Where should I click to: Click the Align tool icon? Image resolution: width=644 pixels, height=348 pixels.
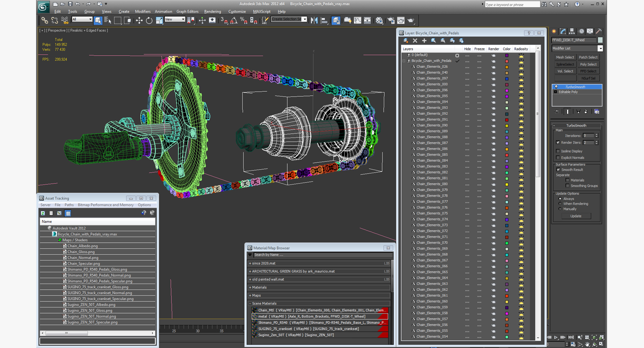(324, 20)
